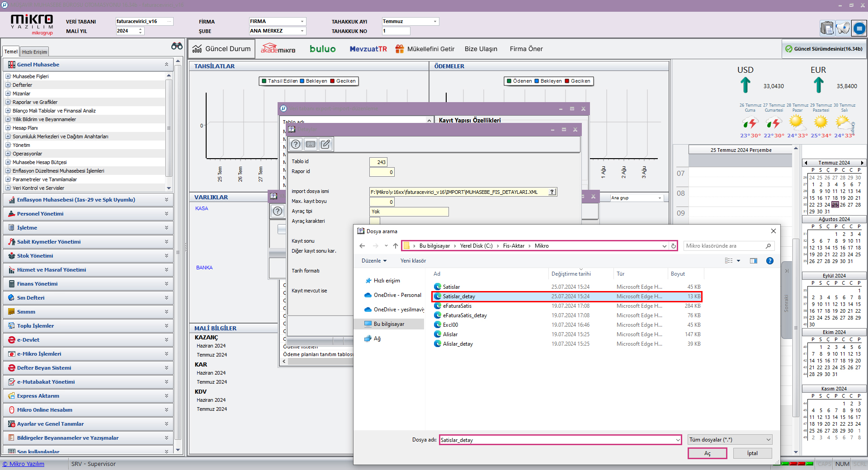Click the Aç button
The image size is (868, 470).
707,453
